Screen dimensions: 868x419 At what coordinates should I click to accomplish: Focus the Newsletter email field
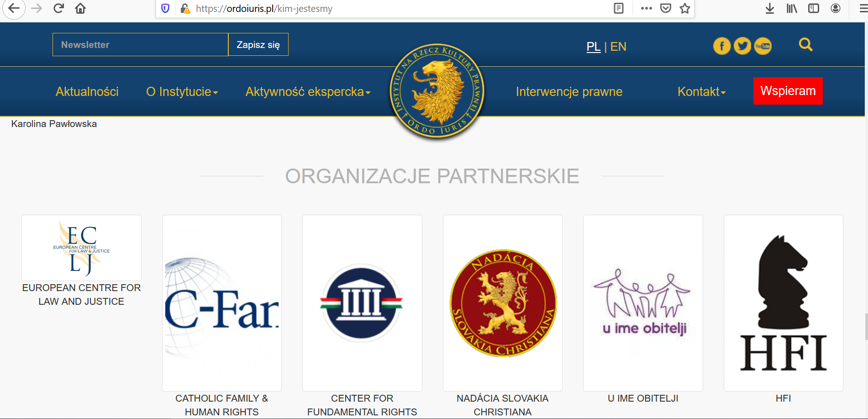coord(140,45)
